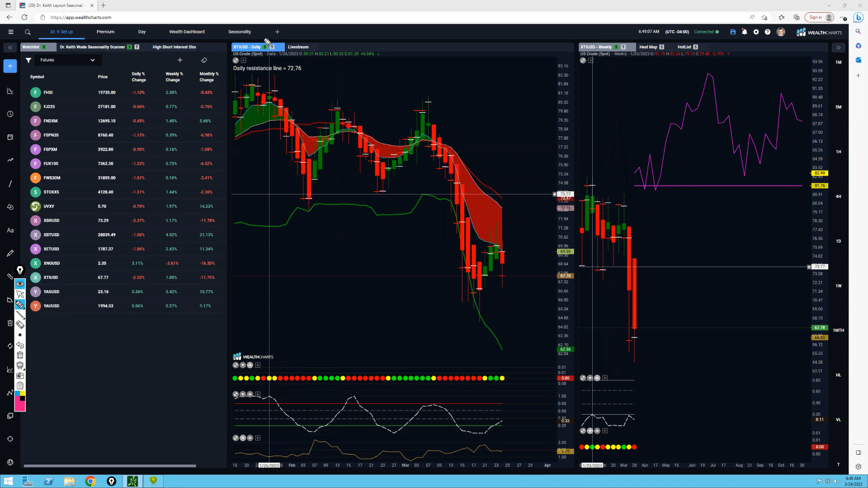Screen dimensions: 868x488
Task: Click the watchlist filter funnel icon
Action: (x=28, y=60)
